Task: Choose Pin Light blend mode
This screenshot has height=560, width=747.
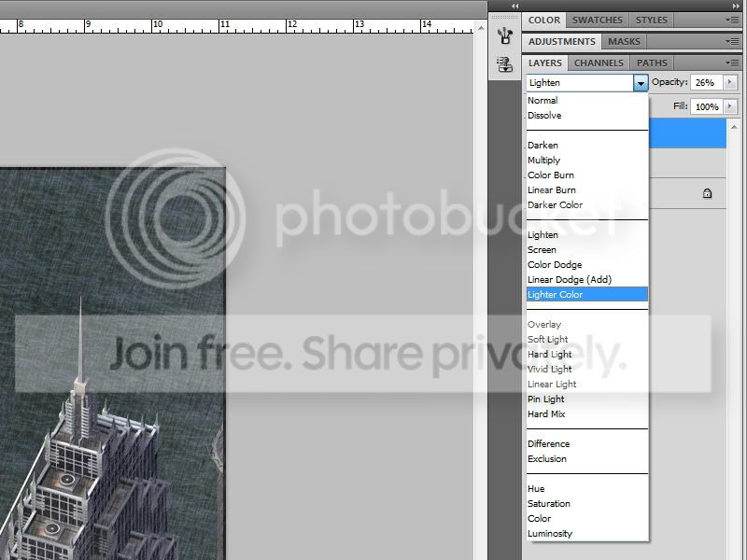Action: tap(587, 399)
